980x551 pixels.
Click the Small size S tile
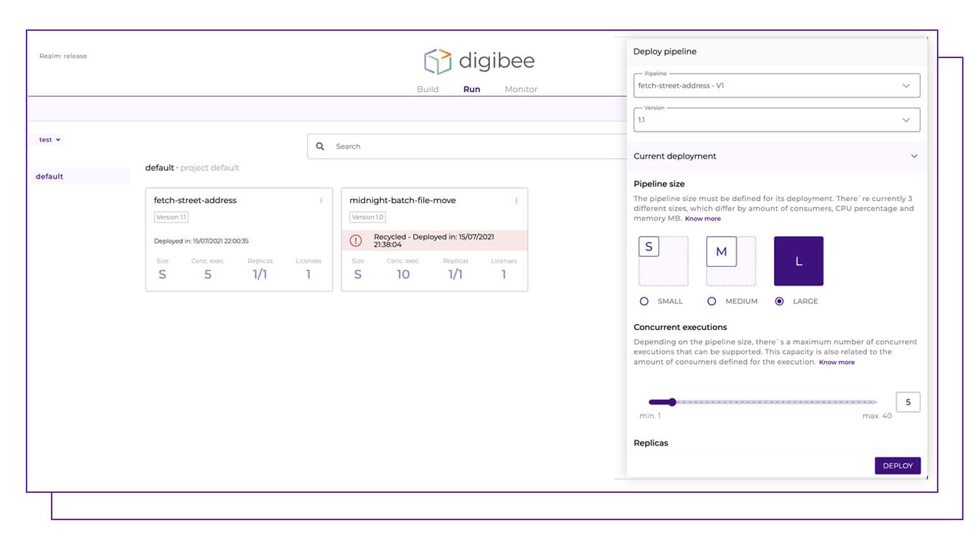point(663,261)
